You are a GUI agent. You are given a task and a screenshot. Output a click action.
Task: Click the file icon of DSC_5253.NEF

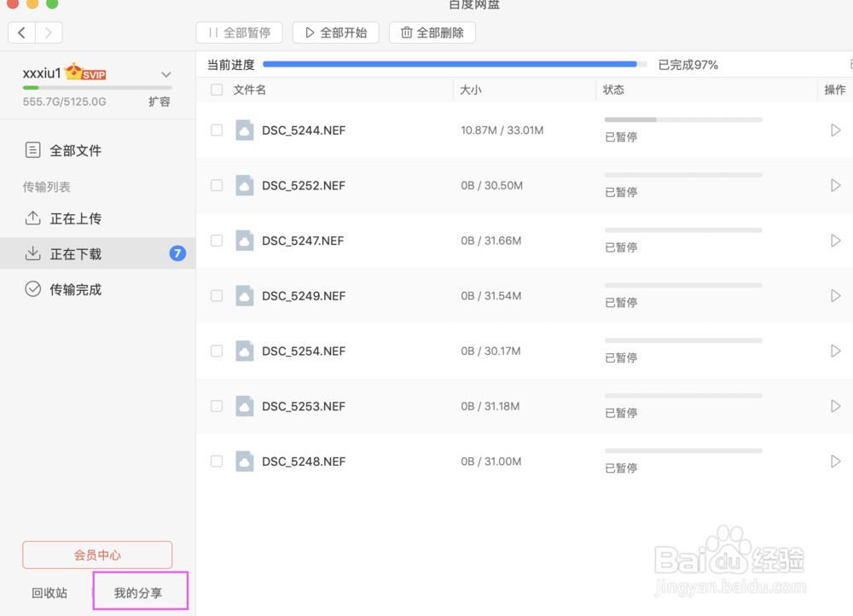(x=244, y=406)
